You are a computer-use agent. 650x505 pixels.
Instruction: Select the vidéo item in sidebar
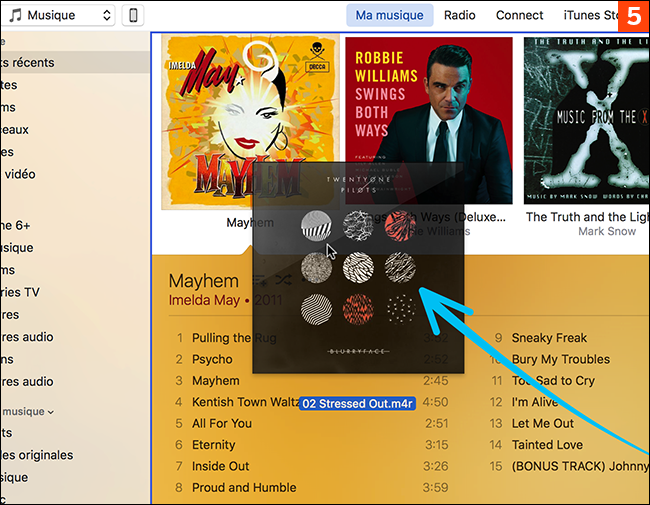coord(20,174)
